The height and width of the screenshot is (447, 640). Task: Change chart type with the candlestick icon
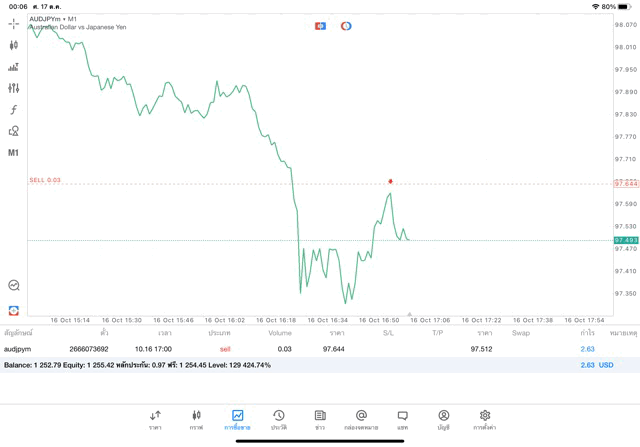click(14, 45)
